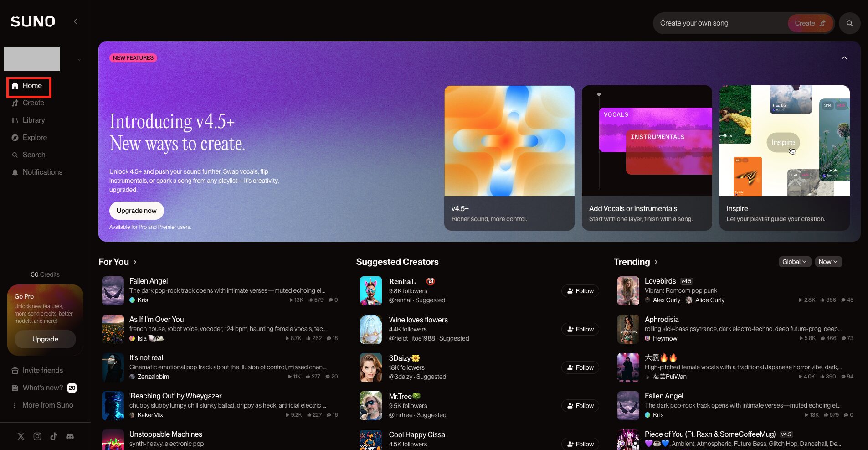Open the Global trending region dropdown

(794, 262)
